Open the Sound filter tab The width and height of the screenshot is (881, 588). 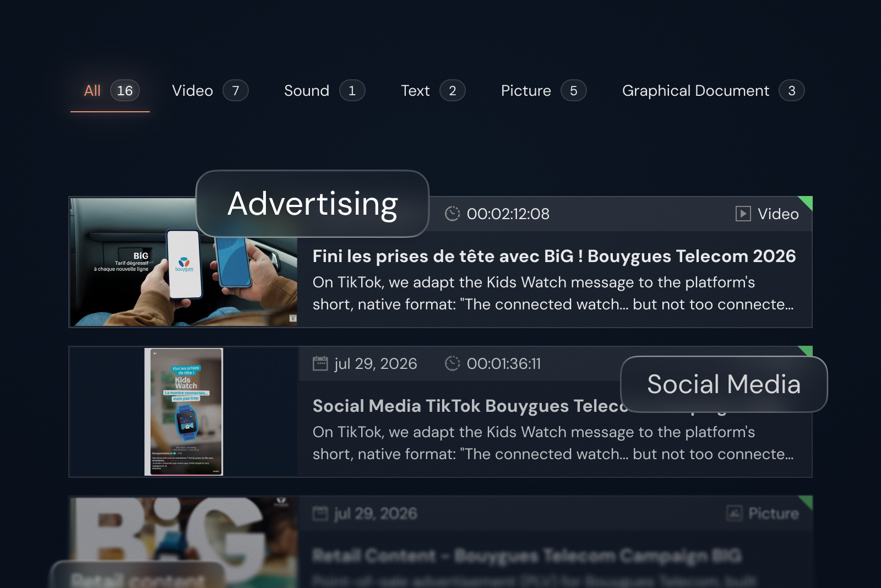324,91
